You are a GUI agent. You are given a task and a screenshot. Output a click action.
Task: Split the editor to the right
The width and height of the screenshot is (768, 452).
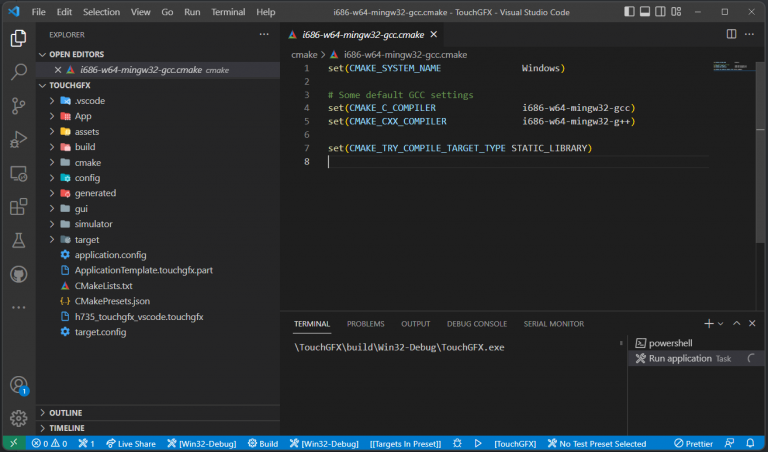[731, 34]
